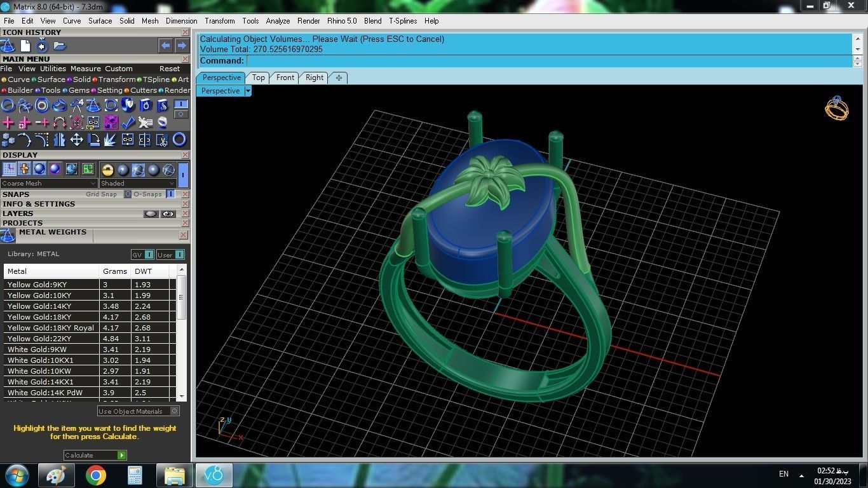Open the Rhino 5.0 menu

342,21
